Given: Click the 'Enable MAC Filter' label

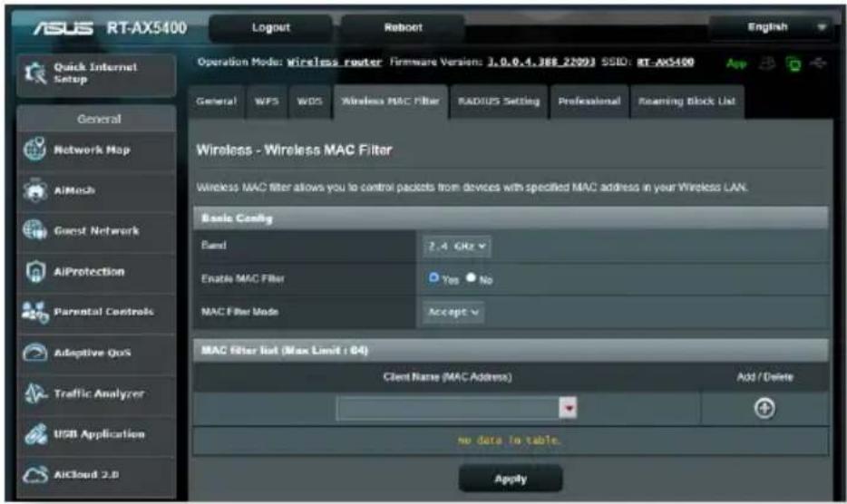Looking at the screenshot, I should coord(242,278).
